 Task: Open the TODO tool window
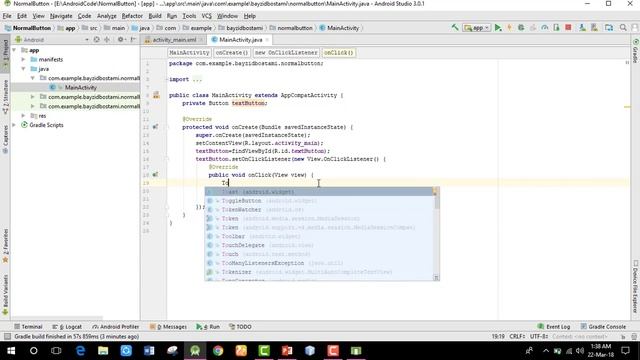tap(240, 327)
